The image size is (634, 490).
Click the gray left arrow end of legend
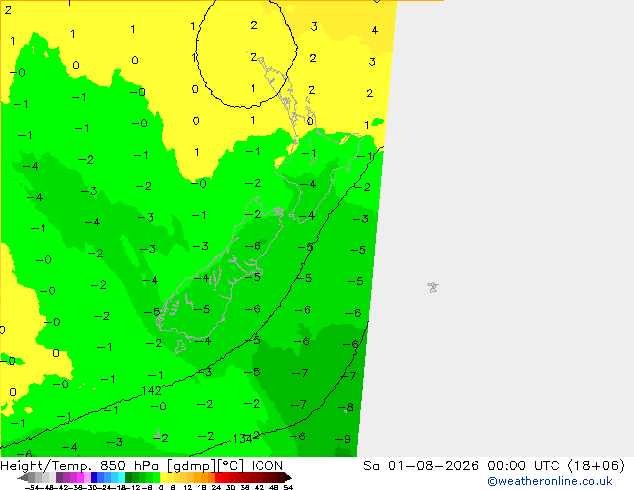pos(23,478)
